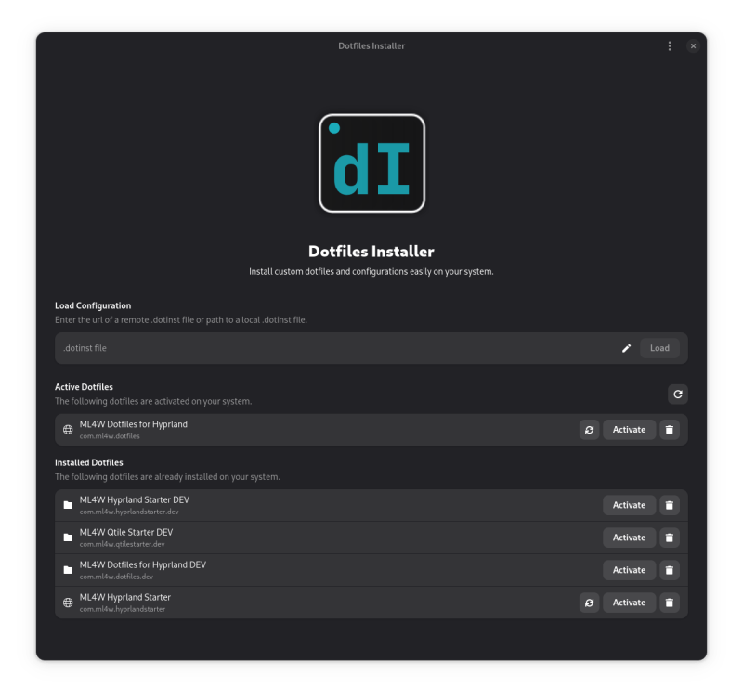Delete ML4W Dotfiles for Hyprland DEV with trash icon

[x=670, y=569]
